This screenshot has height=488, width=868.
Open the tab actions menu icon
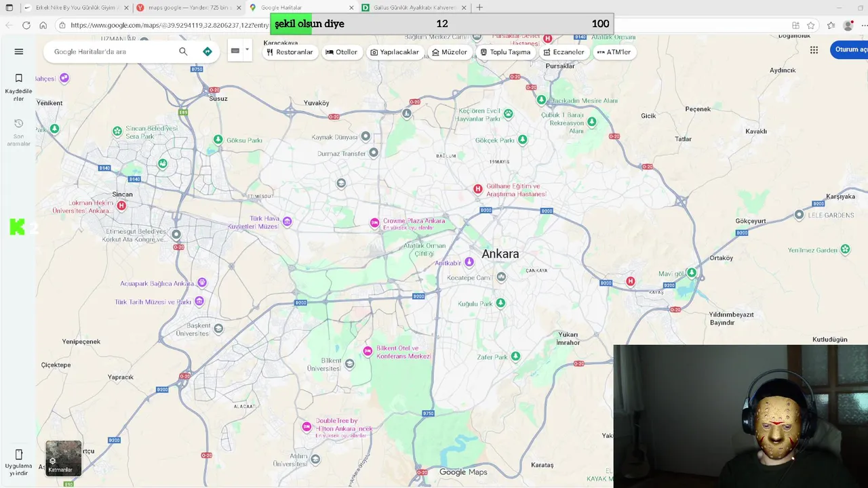(x=9, y=7)
